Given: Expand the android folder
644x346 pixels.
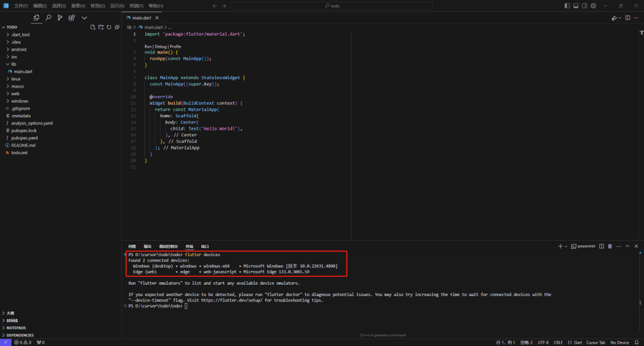Looking at the screenshot, I should coord(18,49).
